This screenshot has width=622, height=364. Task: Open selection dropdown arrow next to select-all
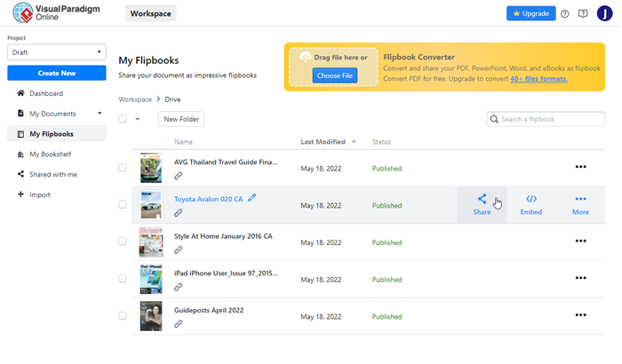138,119
